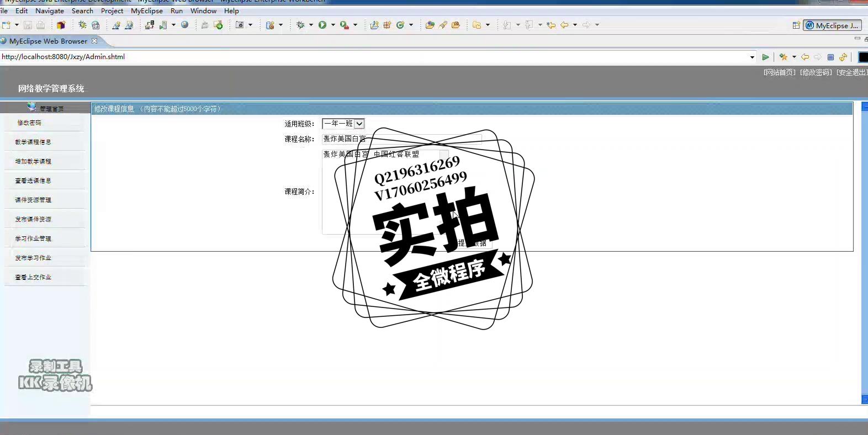The height and width of the screenshot is (435, 868).
Task: Click the Search flashlight toolbar icon
Action: (x=443, y=25)
